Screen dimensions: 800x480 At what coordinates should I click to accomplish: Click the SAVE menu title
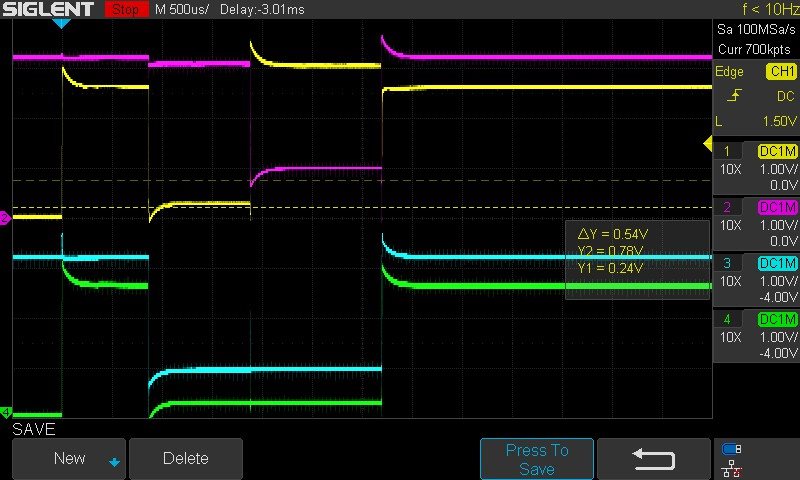[x=34, y=429]
